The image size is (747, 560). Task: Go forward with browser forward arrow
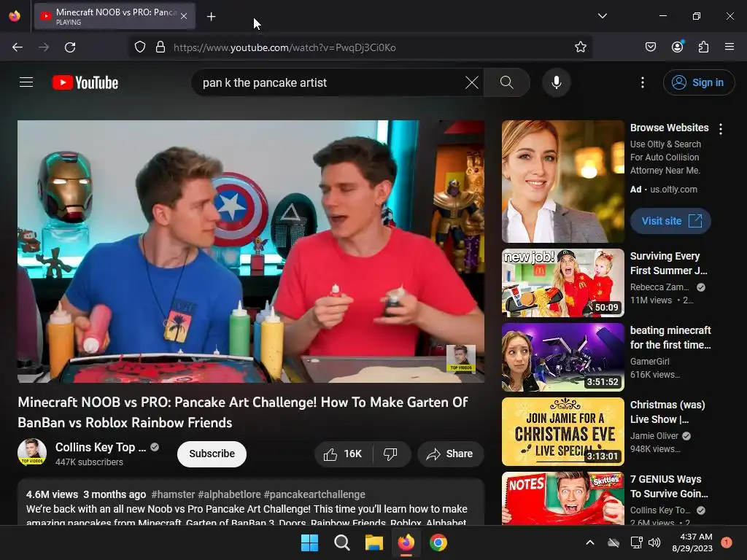coord(44,47)
